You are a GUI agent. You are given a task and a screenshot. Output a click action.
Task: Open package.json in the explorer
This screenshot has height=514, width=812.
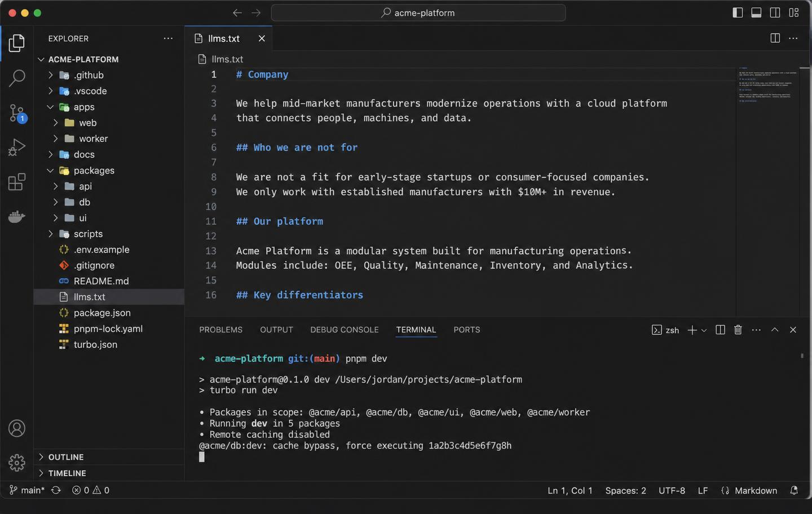tap(109, 313)
